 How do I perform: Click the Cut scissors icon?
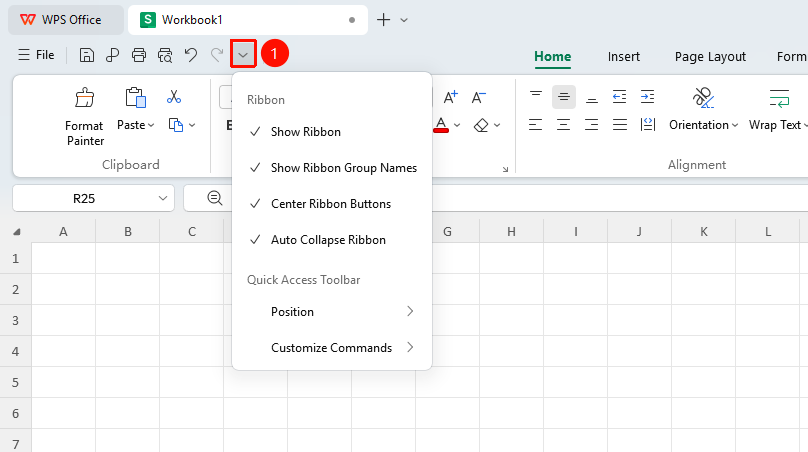click(174, 96)
